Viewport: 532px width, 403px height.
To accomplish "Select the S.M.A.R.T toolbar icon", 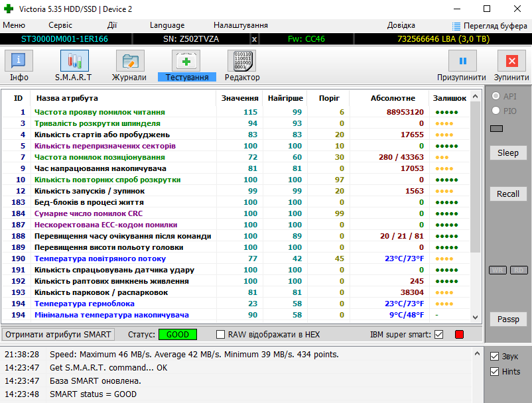I will [74, 62].
